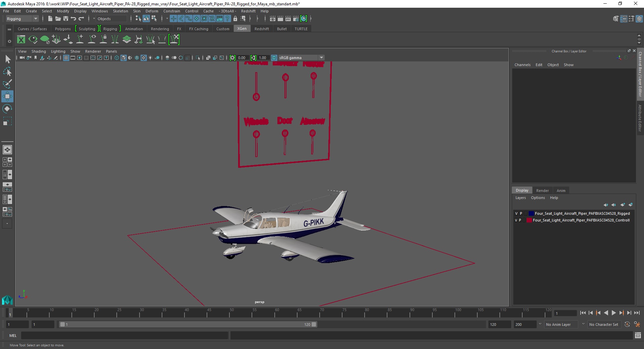Click viewport bookmark icon
The image size is (644, 349).
pos(36,58)
